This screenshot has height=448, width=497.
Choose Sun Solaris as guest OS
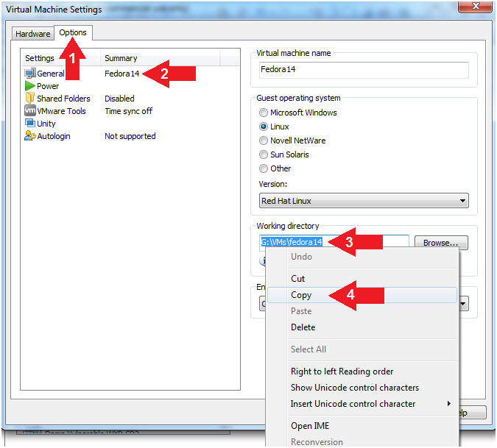tap(263, 154)
